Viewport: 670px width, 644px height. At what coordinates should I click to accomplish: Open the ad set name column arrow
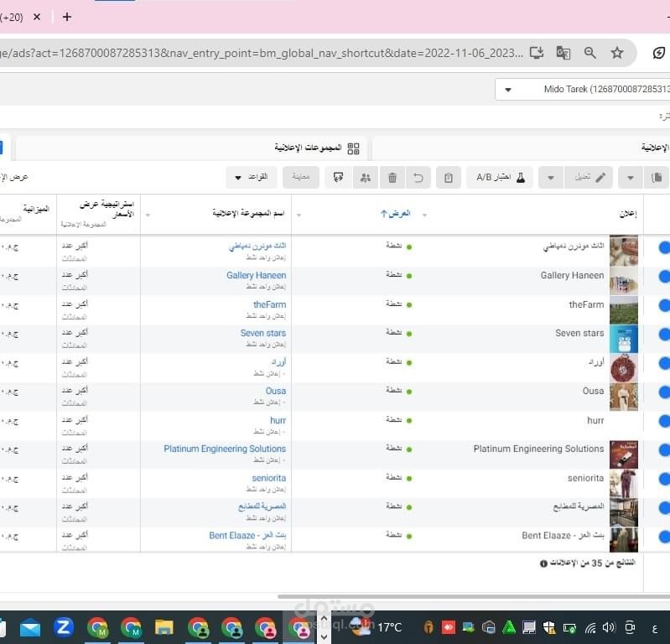[x=148, y=215]
